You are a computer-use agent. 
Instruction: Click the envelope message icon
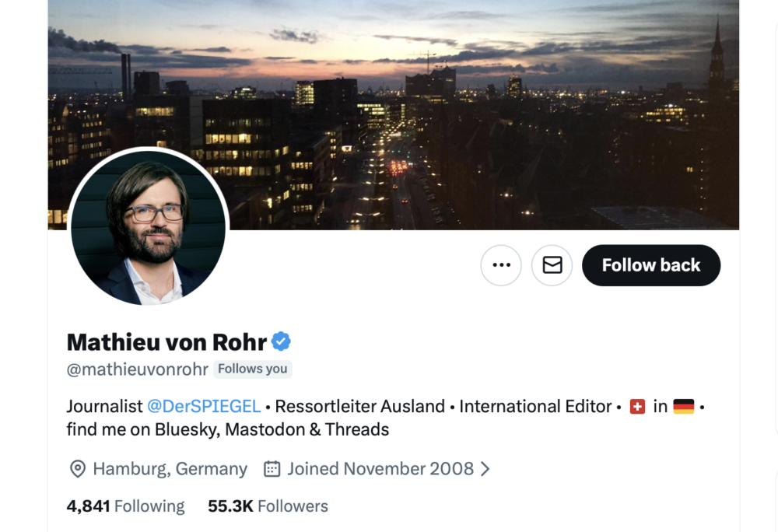click(552, 265)
